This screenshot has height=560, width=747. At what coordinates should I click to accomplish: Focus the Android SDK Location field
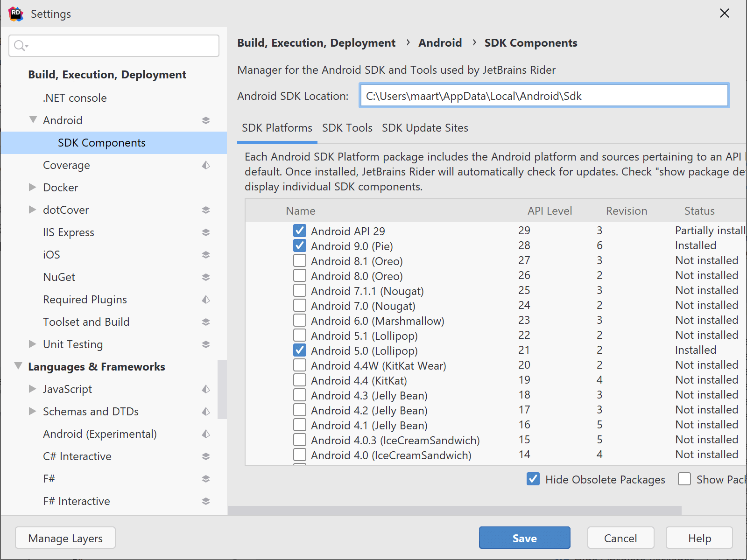pyautogui.click(x=544, y=96)
